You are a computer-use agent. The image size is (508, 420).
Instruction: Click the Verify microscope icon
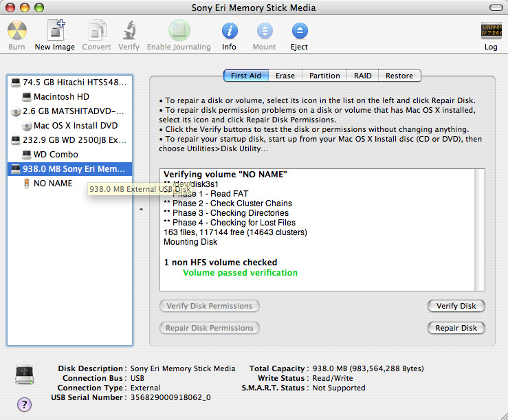tap(129, 32)
